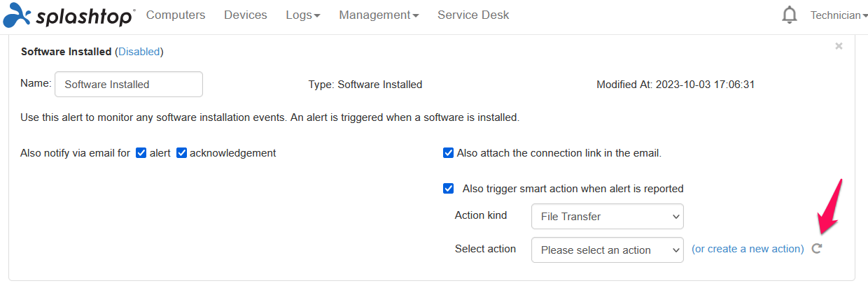Expand the Logs menu
The image size is (868, 288).
[303, 15]
